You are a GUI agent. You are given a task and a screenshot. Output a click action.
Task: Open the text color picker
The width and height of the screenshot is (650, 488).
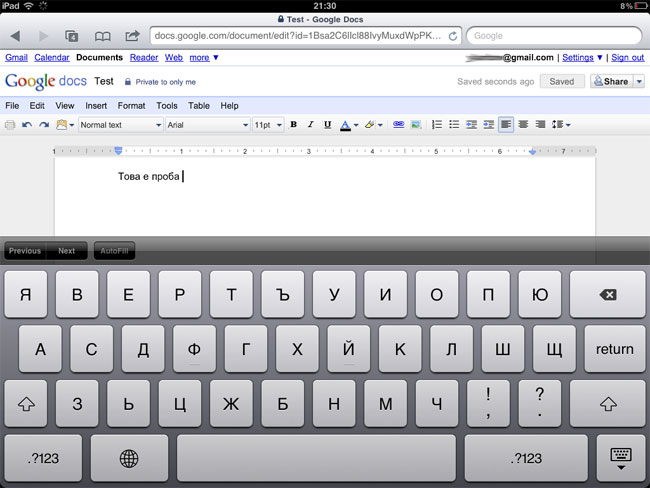point(349,125)
